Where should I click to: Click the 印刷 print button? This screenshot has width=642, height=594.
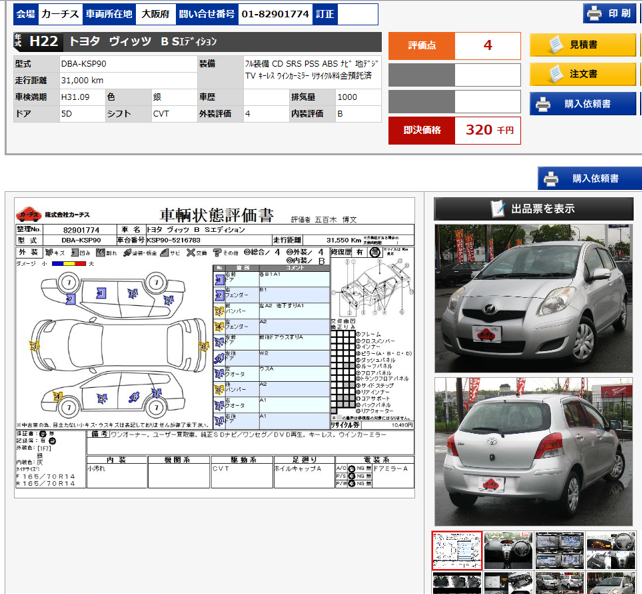click(609, 14)
